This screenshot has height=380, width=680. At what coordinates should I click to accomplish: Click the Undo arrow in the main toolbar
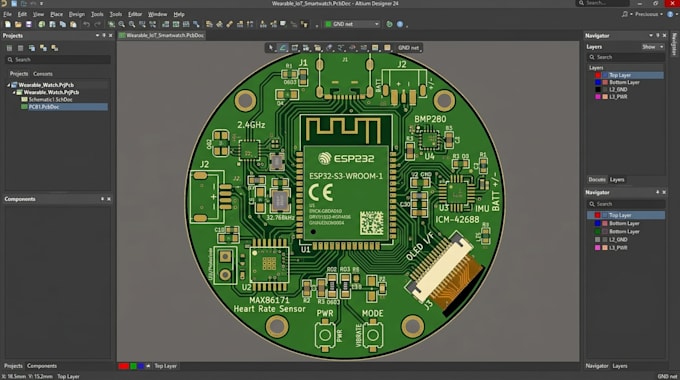(x=87, y=24)
